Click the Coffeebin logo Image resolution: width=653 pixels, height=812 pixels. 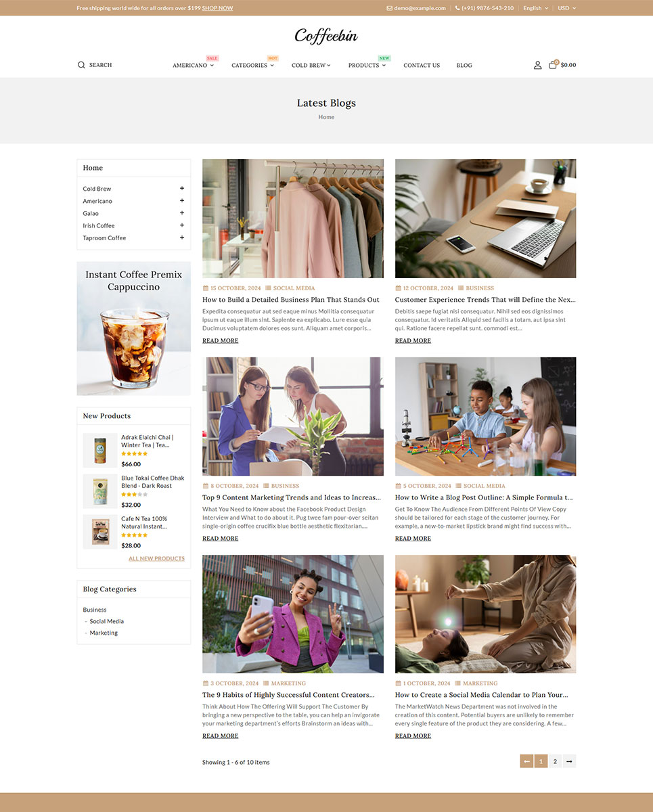click(x=326, y=36)
